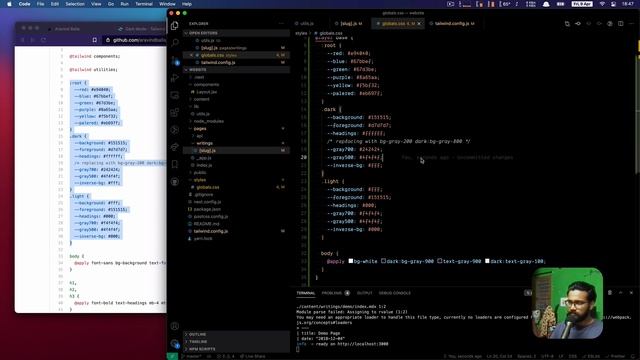This screenshot has width=640, height=360.
Task: Click browser back arrow in GitHub window
Action: (23, 40)
